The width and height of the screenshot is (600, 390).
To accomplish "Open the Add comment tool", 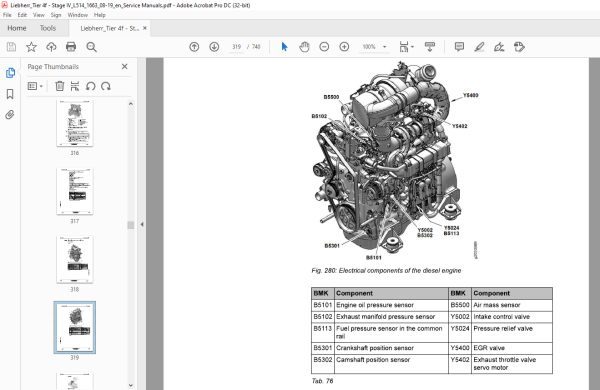I will point(459,47).
